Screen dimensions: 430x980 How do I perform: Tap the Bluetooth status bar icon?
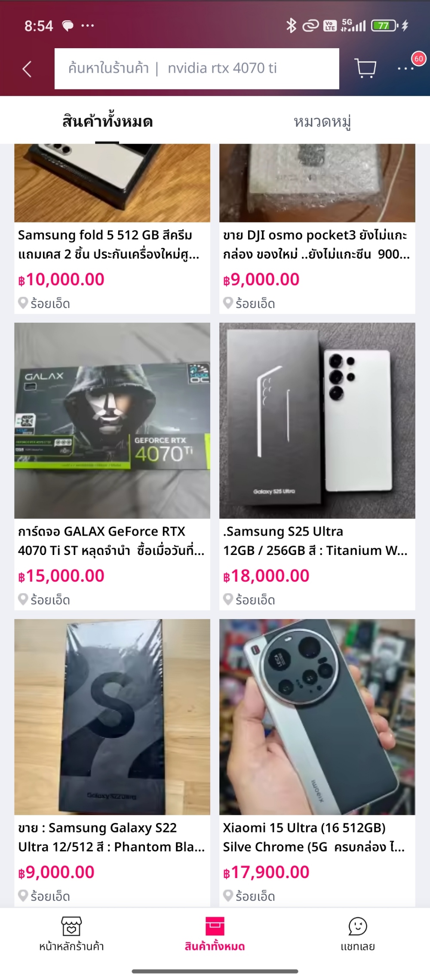tap(291, 26)
